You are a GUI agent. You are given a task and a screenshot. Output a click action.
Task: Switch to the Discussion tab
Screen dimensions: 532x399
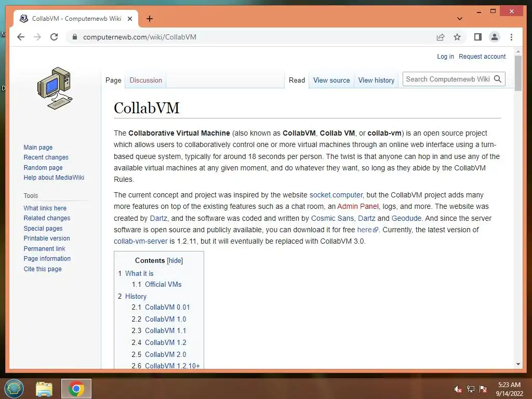145,80
